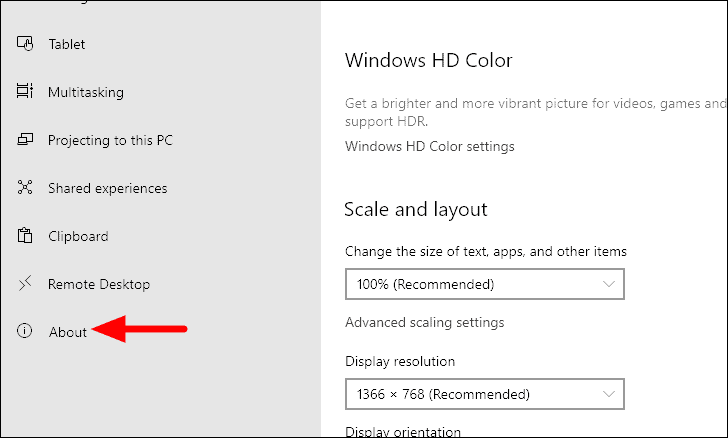Select Tablet in the sidebar
728x438 pixels.
[x=67, y=44]
